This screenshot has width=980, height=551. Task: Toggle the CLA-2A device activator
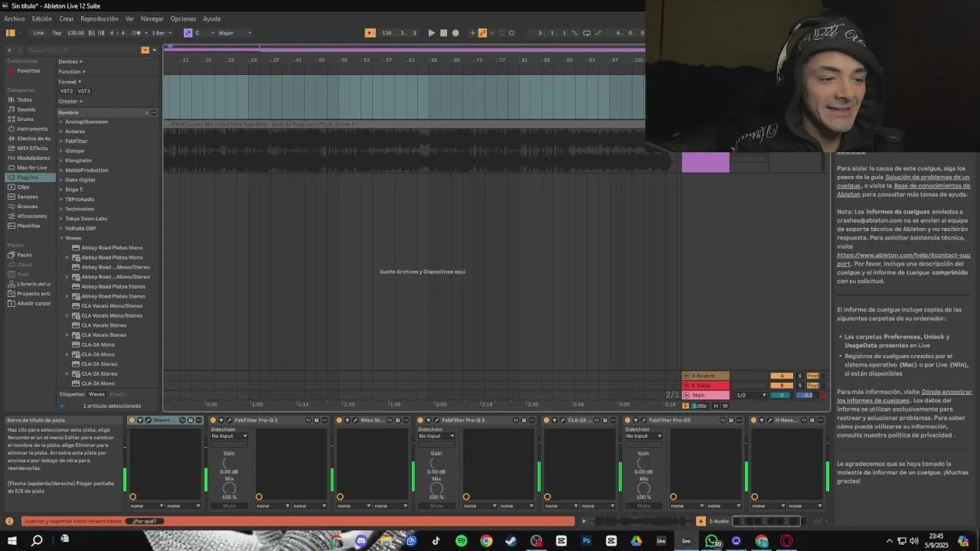(x=546, y=420)
